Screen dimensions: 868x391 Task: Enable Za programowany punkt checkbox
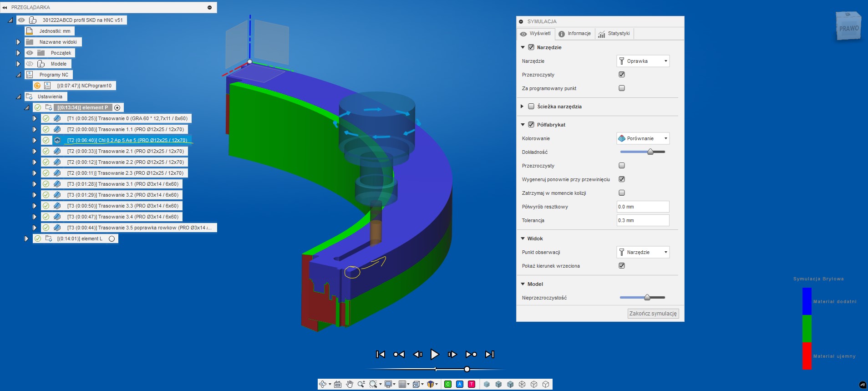622,88
